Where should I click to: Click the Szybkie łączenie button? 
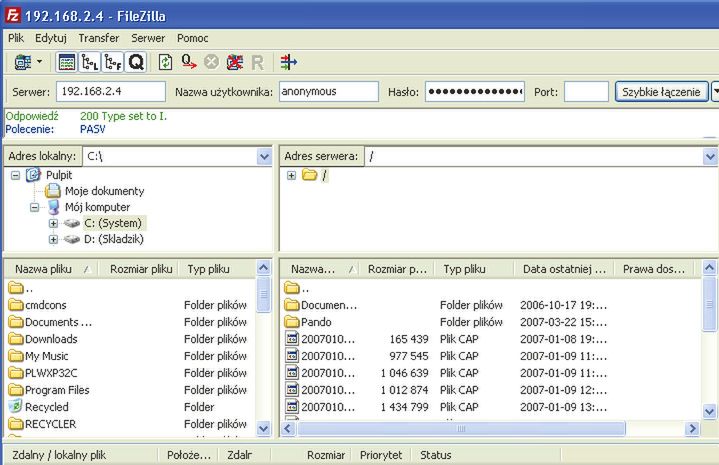click(661, 92)
